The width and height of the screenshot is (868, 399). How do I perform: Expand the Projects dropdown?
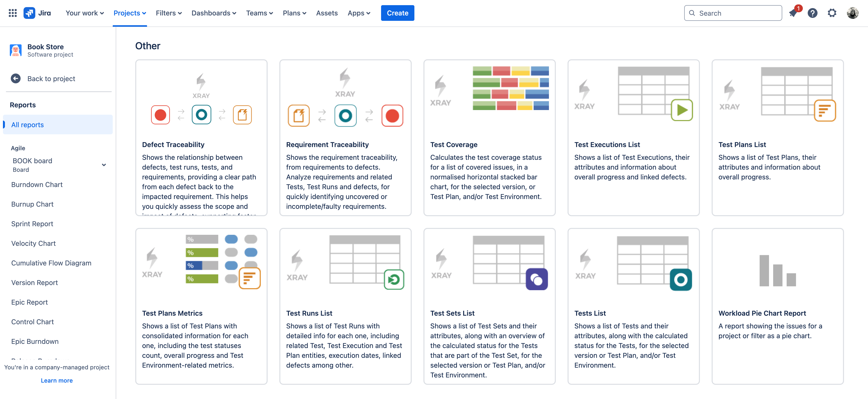click(x=130, y=13)
